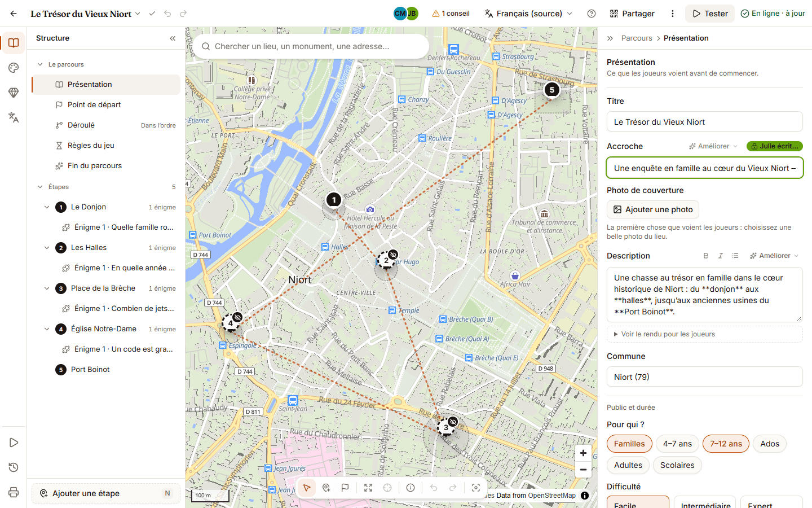Open the Partager button
The width and height of the screenshot is (812, 508).
[x=632, y=14]
